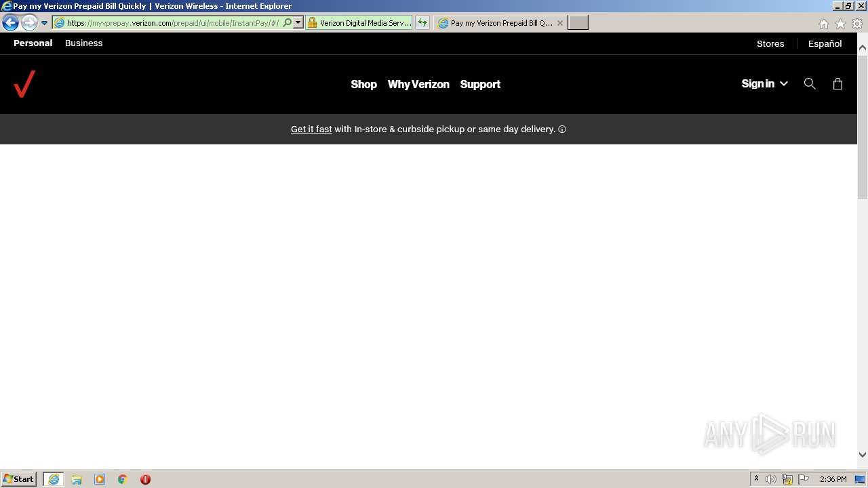Open the Windows Start menu
The height and width of the screenshot is (488, 868).
click(x=18, y=479)
